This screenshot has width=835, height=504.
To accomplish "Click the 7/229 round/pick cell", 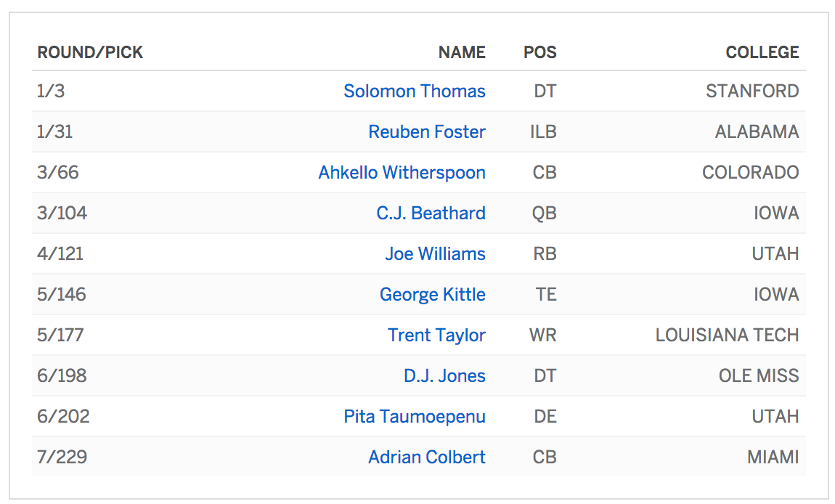I will 61,458.
